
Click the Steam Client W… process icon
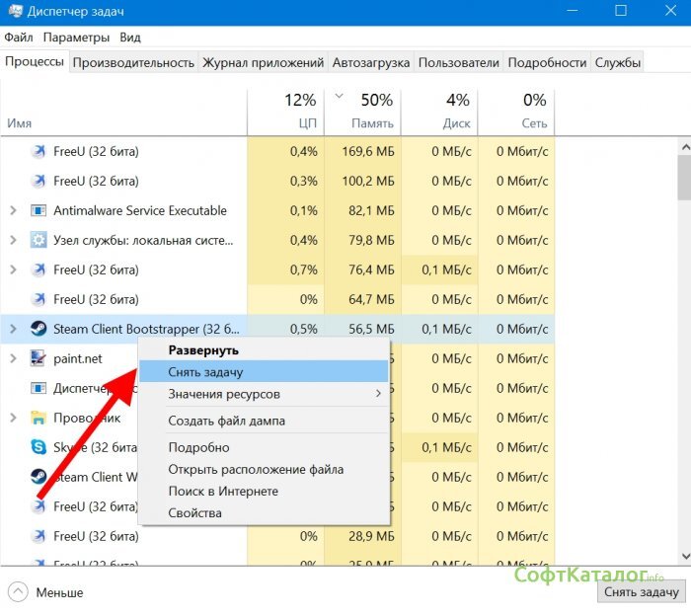[38, 477]
